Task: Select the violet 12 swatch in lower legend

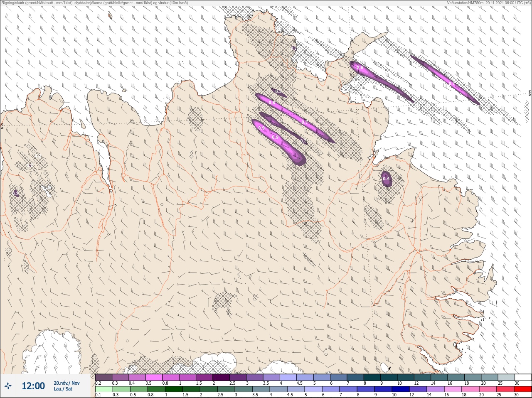Action: coord(418,389)
